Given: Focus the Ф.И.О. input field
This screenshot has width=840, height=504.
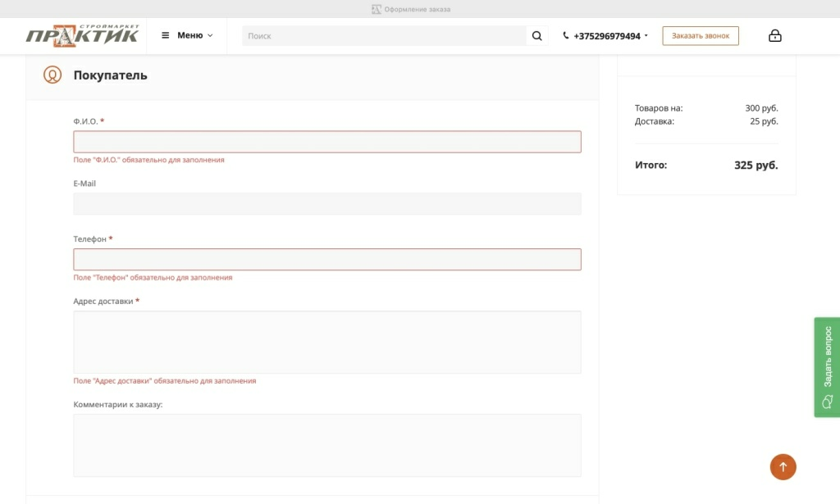Looking at the screenshot, I should pos(327,142).
